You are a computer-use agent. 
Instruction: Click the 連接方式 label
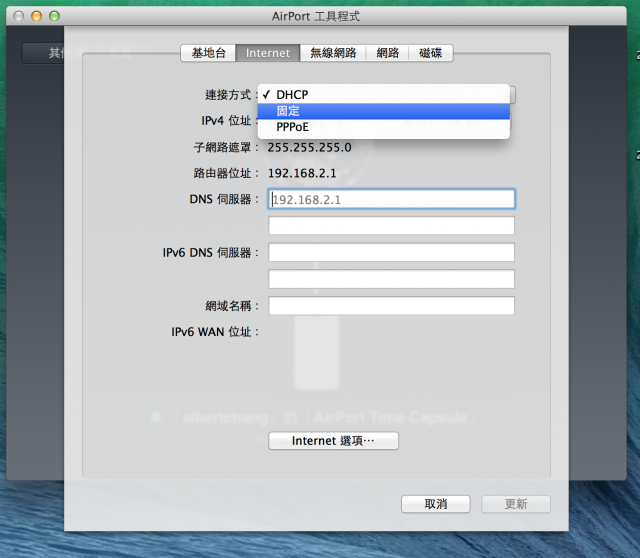[231, 95]
